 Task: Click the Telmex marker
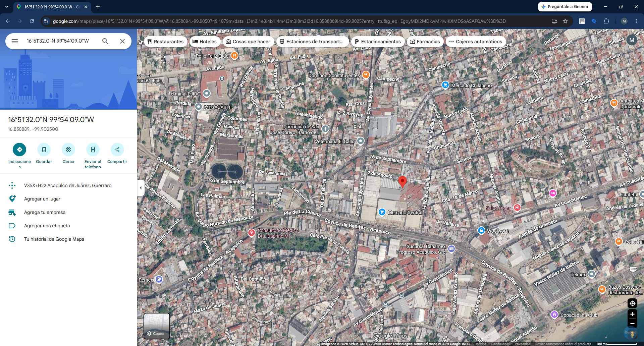tap(592, 274)
